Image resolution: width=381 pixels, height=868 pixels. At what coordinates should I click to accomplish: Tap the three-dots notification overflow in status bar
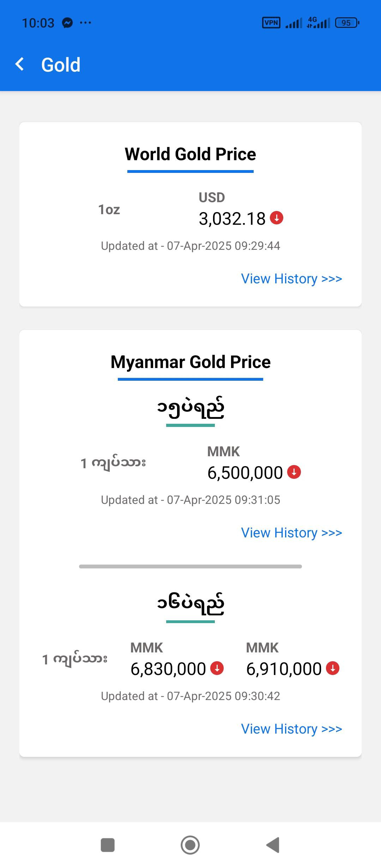[85, 23]
